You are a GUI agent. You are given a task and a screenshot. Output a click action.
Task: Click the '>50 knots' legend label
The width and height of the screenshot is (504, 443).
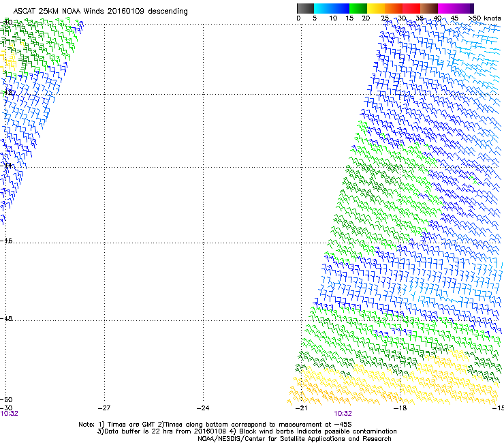click(x=484, y=18)
